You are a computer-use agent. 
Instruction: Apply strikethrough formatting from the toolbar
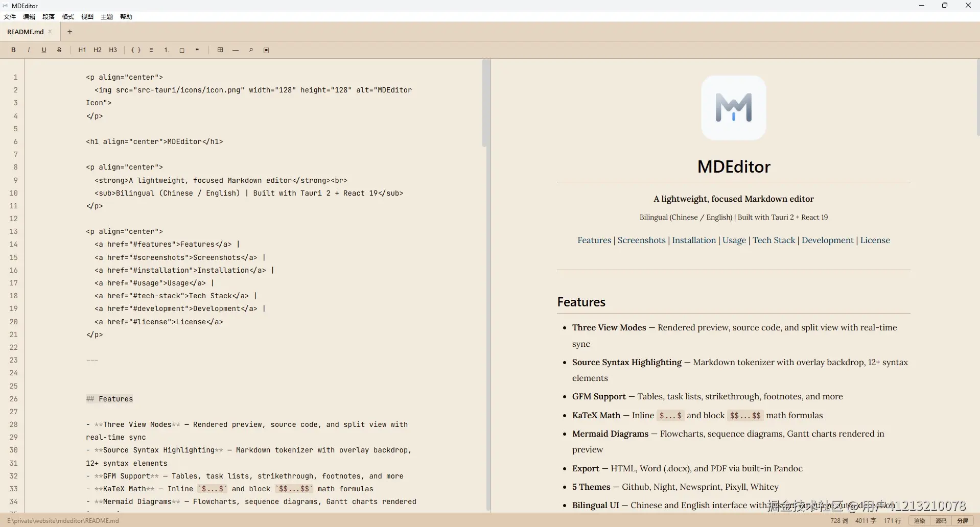(59, 50)
